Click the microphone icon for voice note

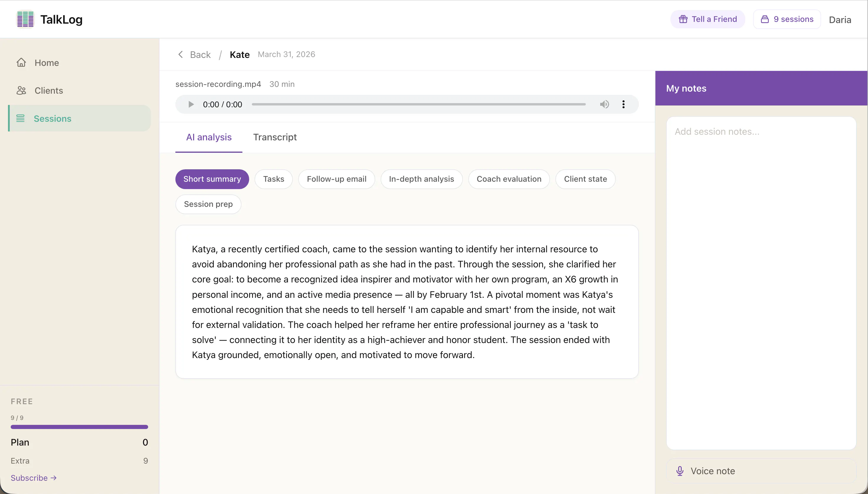680,471
